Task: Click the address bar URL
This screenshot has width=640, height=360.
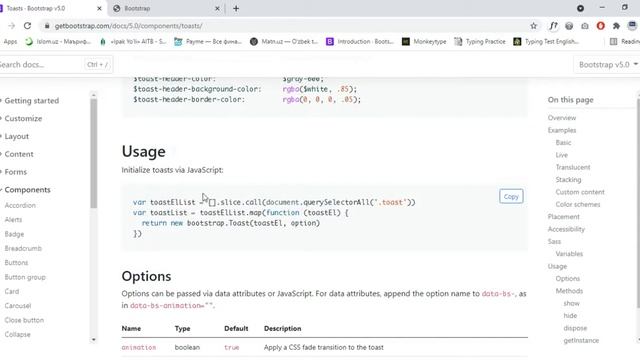Action: tap(129, 26)
